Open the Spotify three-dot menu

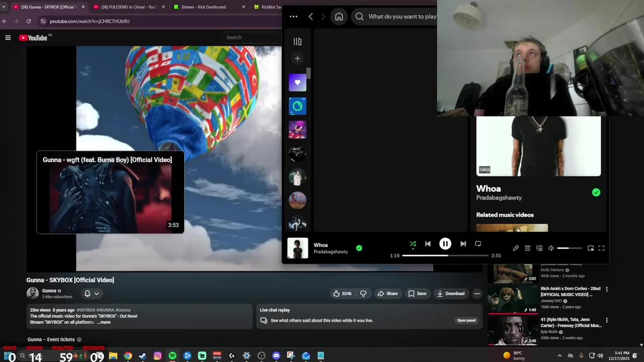293,17
